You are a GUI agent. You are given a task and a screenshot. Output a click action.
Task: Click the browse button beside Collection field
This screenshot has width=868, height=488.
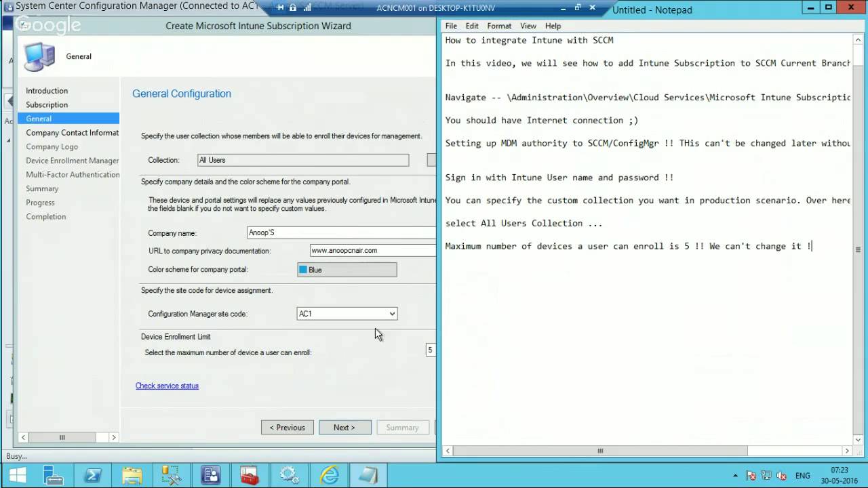[431, 160]
